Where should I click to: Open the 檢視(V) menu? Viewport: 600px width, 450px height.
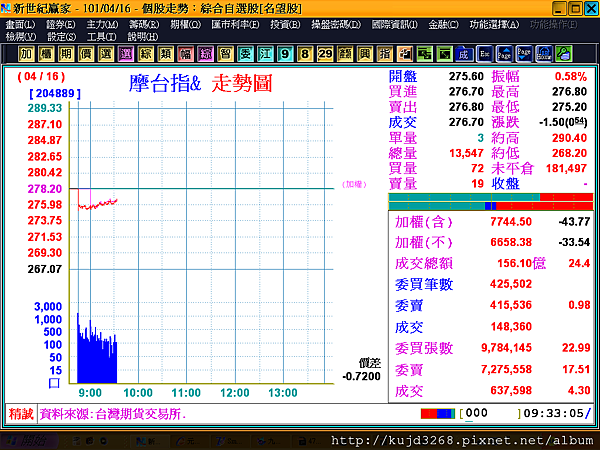[x=21, y=37]
